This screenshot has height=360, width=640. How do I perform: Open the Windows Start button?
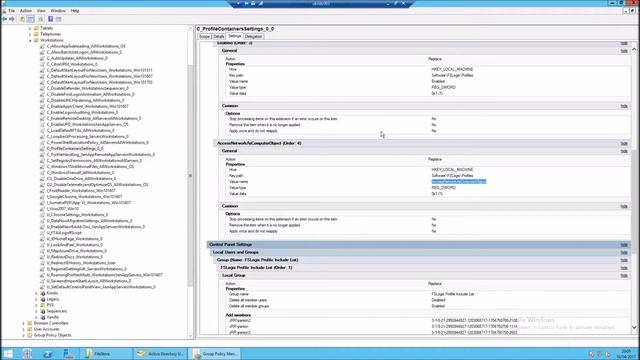tap(8, 353)
